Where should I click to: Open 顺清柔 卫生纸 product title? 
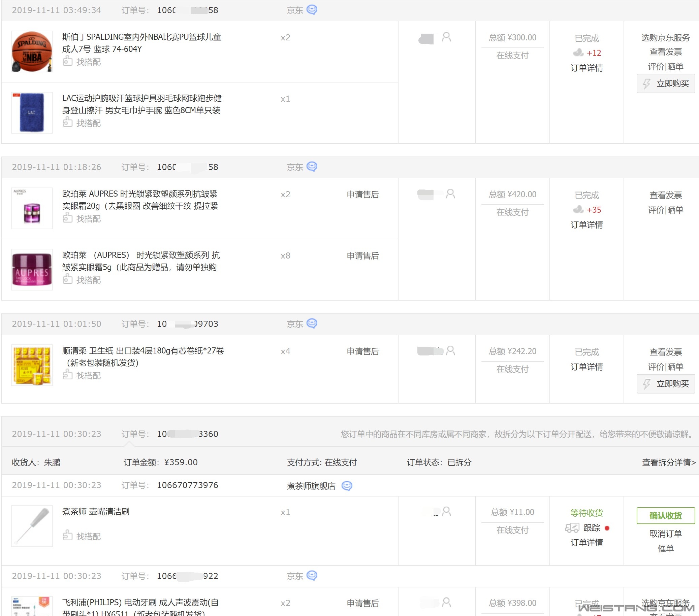[143, 356]
